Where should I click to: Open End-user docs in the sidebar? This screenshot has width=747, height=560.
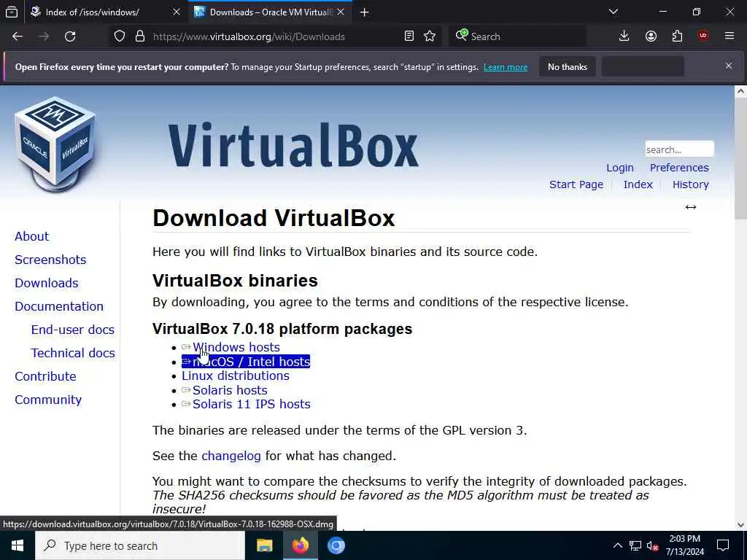point(73,330)
